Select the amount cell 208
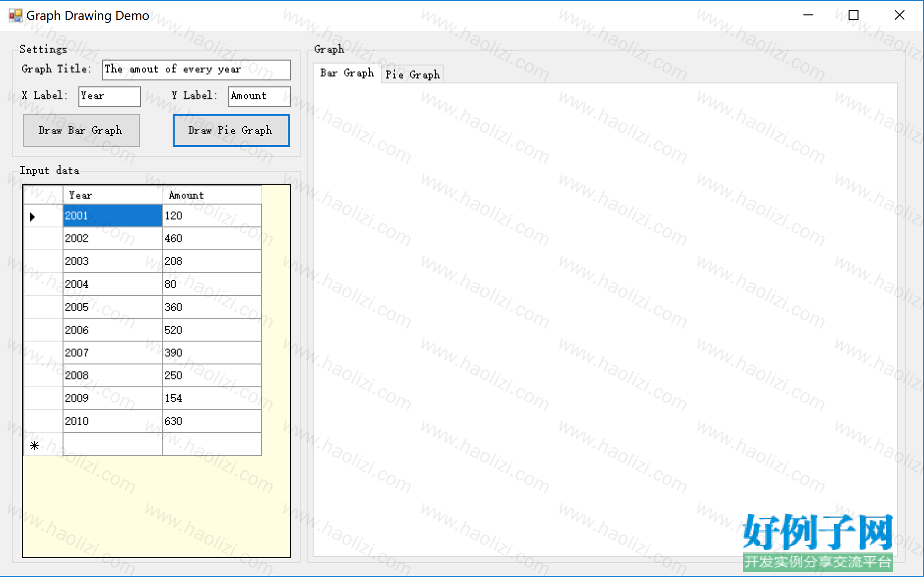 pyautogui.click(x=212, y=262)
